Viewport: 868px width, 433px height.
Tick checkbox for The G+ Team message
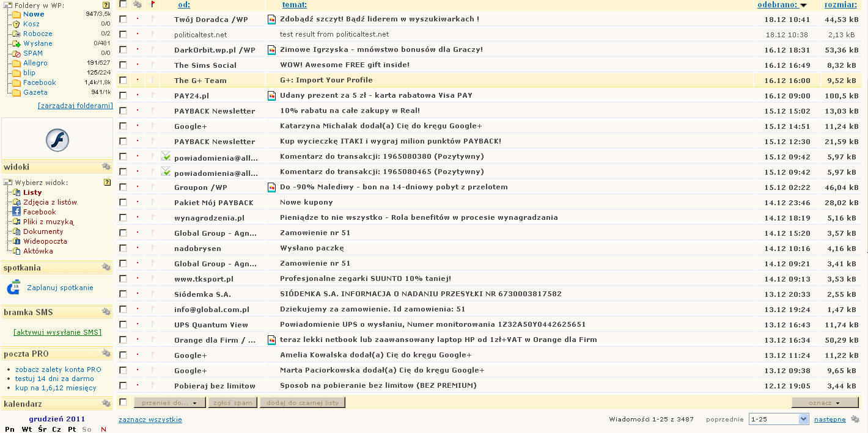pos(123,80)
